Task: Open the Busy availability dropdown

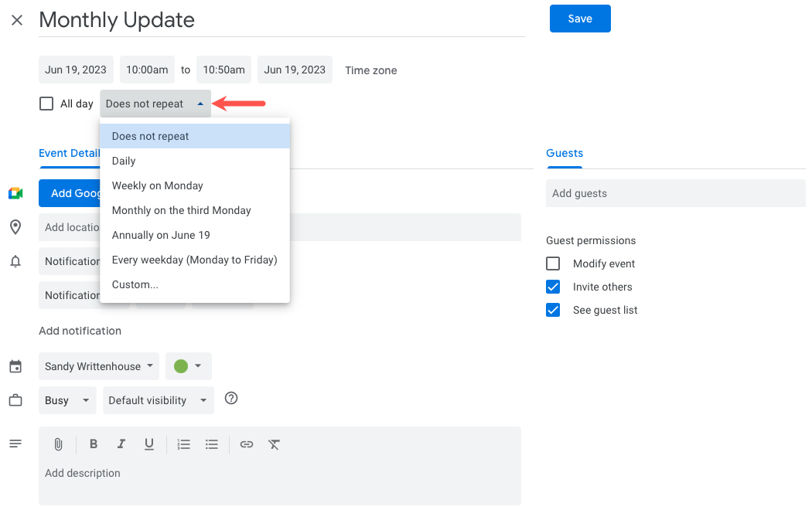Action: [x=67, y=400]
